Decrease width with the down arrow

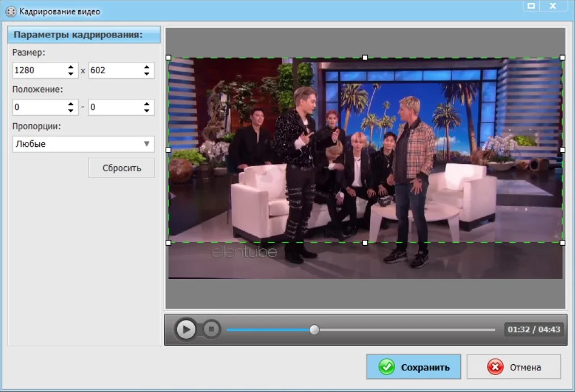(x=71, y=74)
